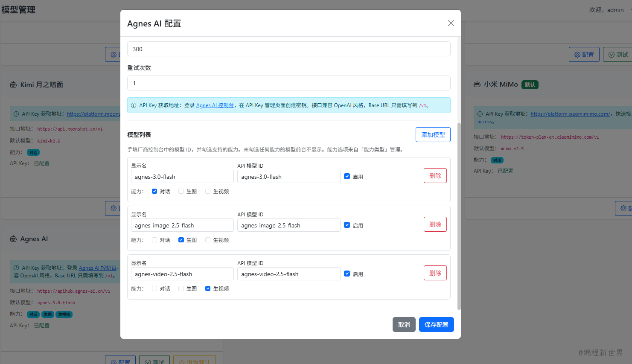632x364 pixels.
Task: Open the platform.xiaomimimo.com link
Action: [x=571, y=114]
